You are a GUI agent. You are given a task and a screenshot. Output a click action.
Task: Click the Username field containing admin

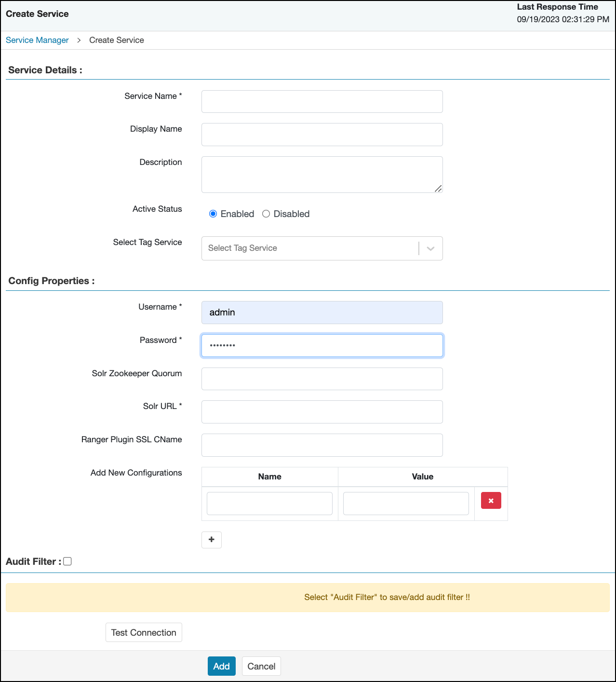click(x=321, y=313)
